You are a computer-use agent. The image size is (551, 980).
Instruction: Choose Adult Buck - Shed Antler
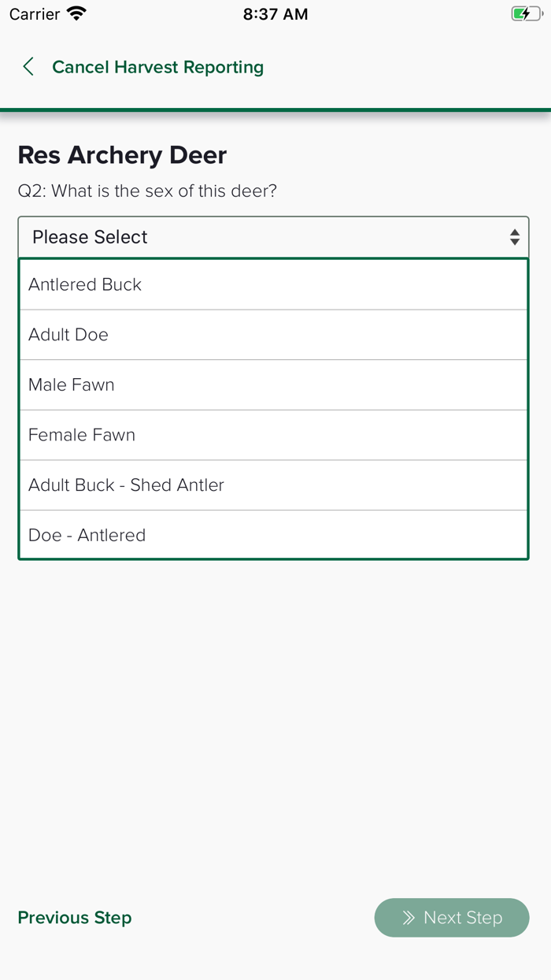(273, 485)
